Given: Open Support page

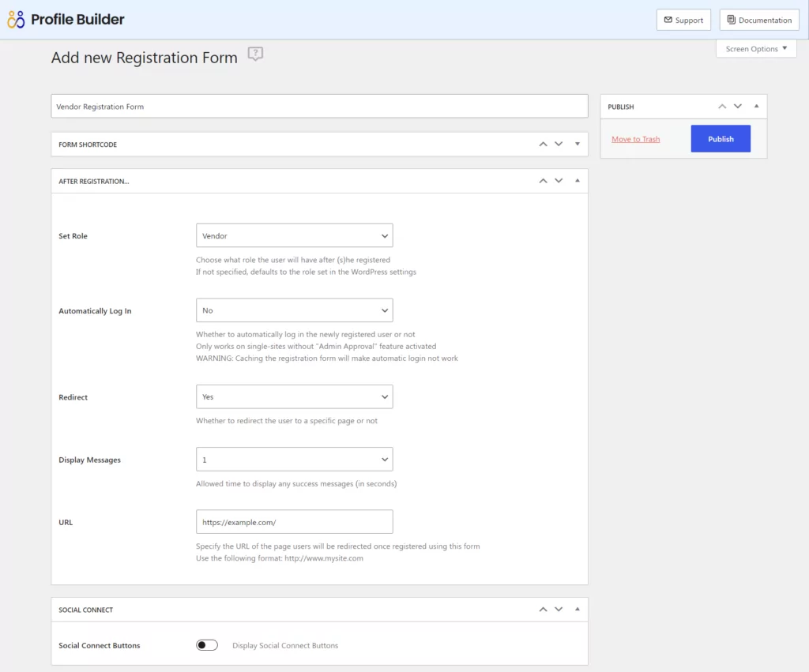Looking at the screenshot, I should coord(683,20).
